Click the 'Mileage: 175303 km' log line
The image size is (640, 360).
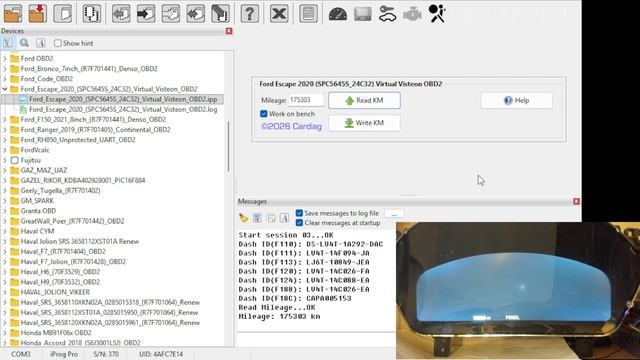coord(279,316)
